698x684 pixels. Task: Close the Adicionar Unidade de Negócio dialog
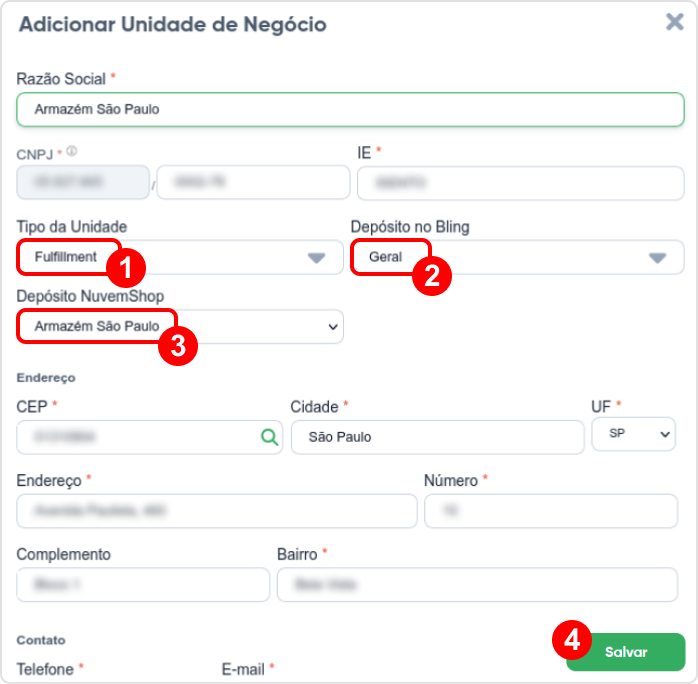pyautogui.click(x=674, y=21)
